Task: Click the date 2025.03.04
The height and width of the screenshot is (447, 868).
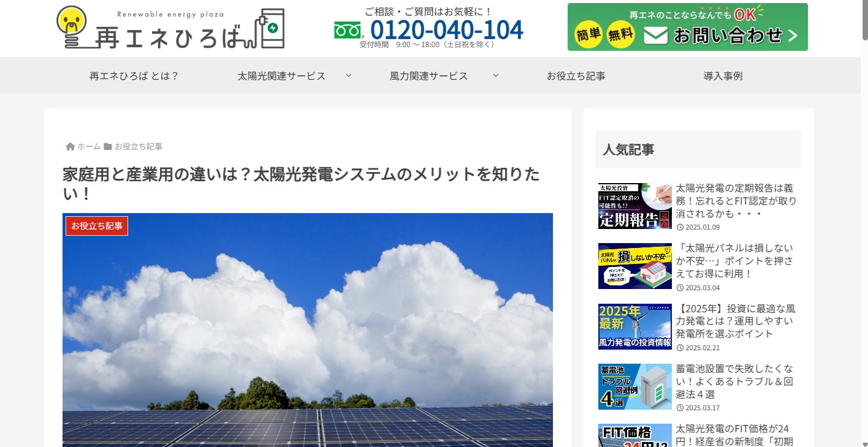Action: click(702, 287)
